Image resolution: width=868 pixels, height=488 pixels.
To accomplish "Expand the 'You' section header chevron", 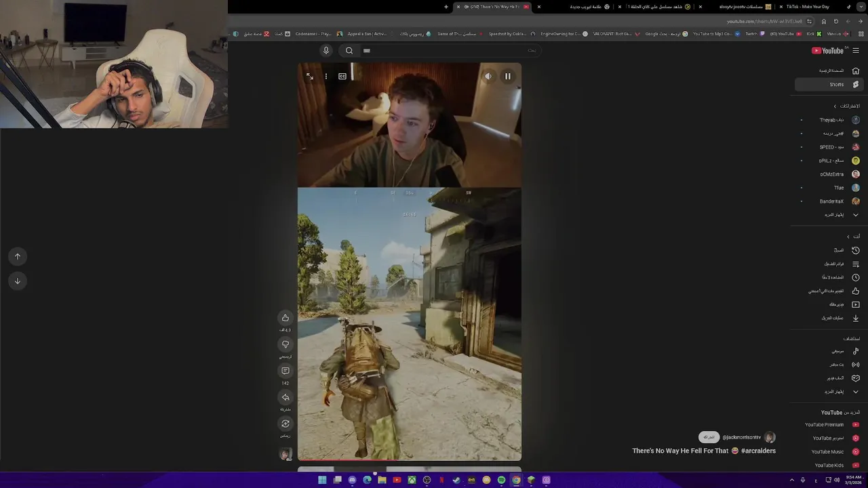I will 848,237.
